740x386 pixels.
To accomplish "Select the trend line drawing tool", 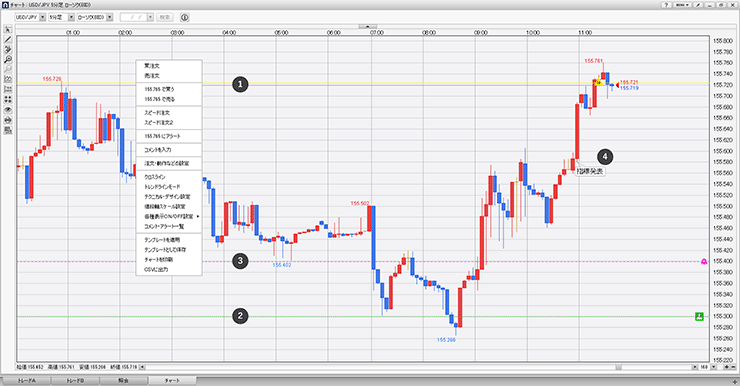I will 8,40.
